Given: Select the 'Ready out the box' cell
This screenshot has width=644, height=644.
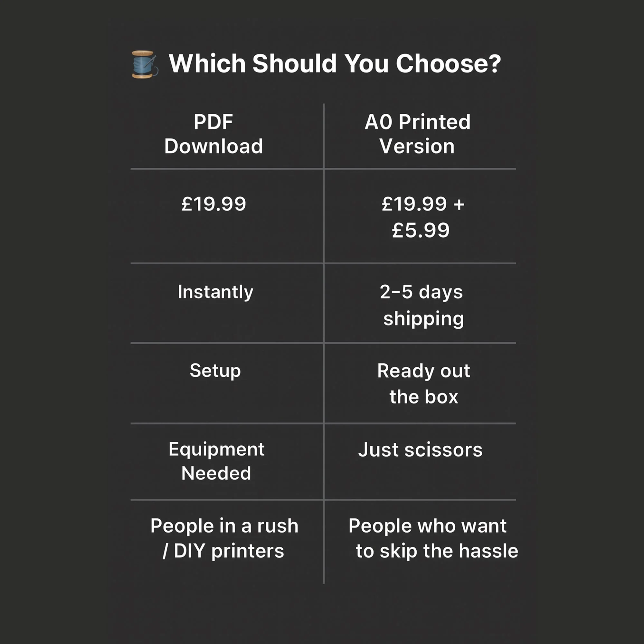Looking at the screenshot, I should point(424,384).
